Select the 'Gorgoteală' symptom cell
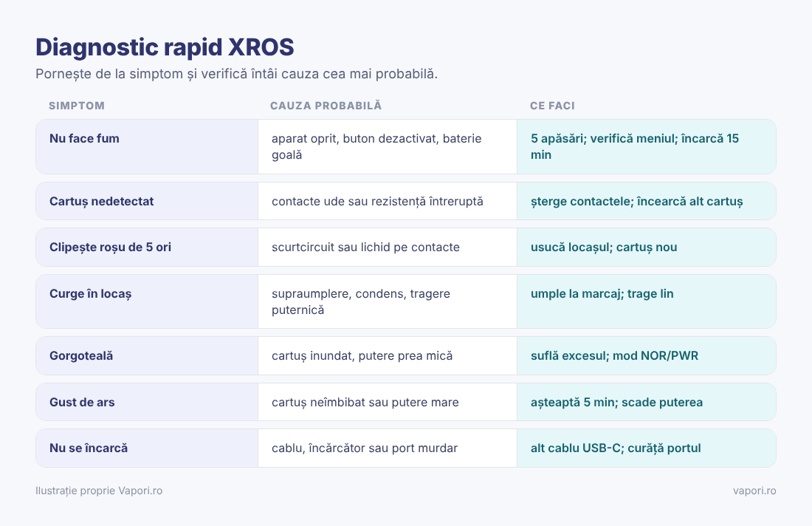The height and width of the screenshot is (526, 812). (x=147, y=355)
